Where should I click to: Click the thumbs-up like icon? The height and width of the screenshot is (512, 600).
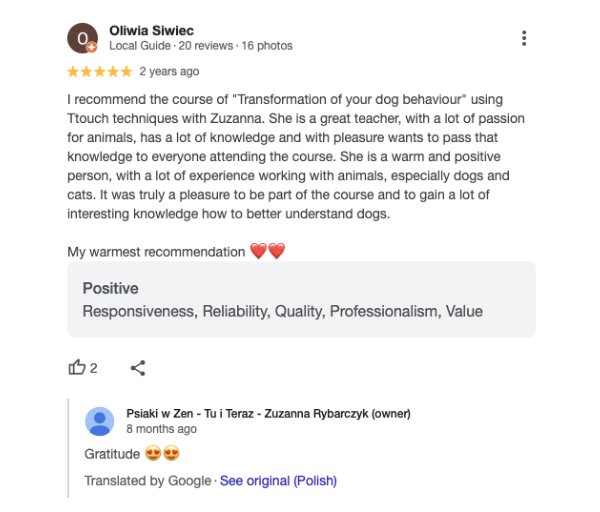[x=77, y=367]
